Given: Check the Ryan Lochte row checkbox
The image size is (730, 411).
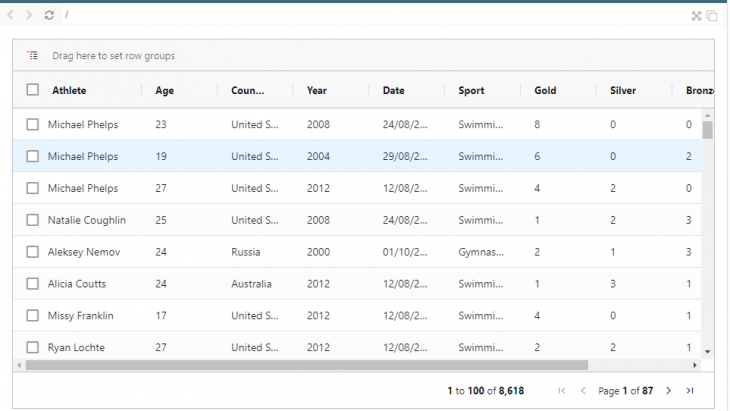Looking at the screenshot, I should [33, 347].
